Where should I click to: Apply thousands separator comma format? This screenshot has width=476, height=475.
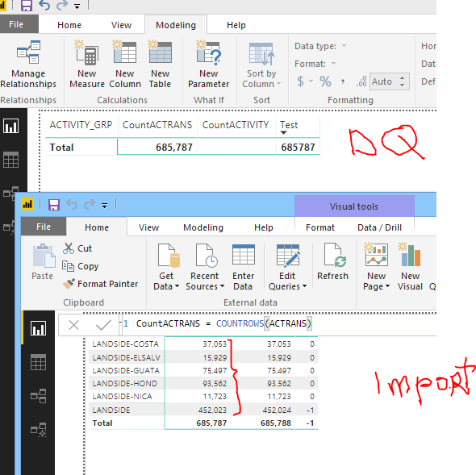click(343, 81)
